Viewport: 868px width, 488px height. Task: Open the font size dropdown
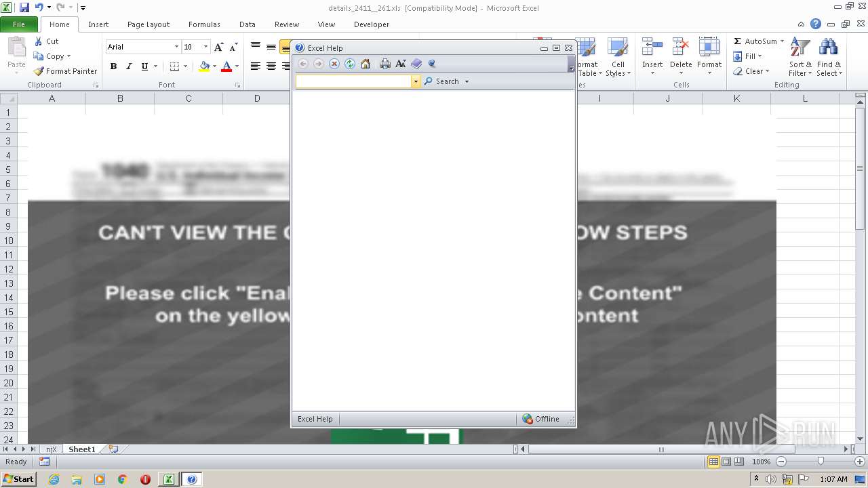pos(205,47)
